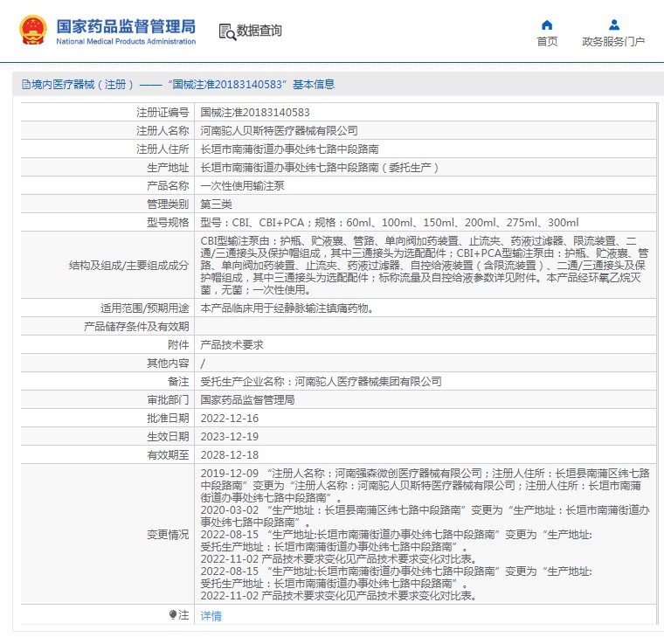This screenshot has height=644, width=664.
Task: Click 其他内容 slash value
Action: (203, 364)
